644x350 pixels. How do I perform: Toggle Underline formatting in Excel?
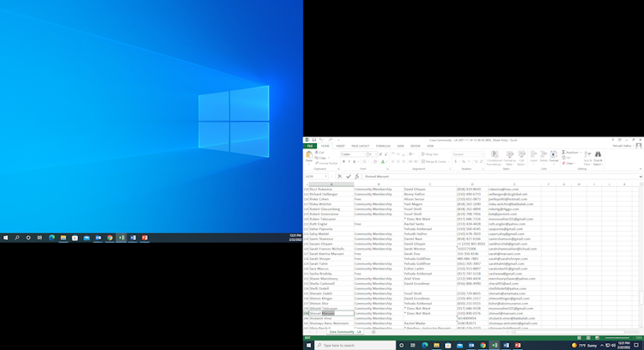354,162
